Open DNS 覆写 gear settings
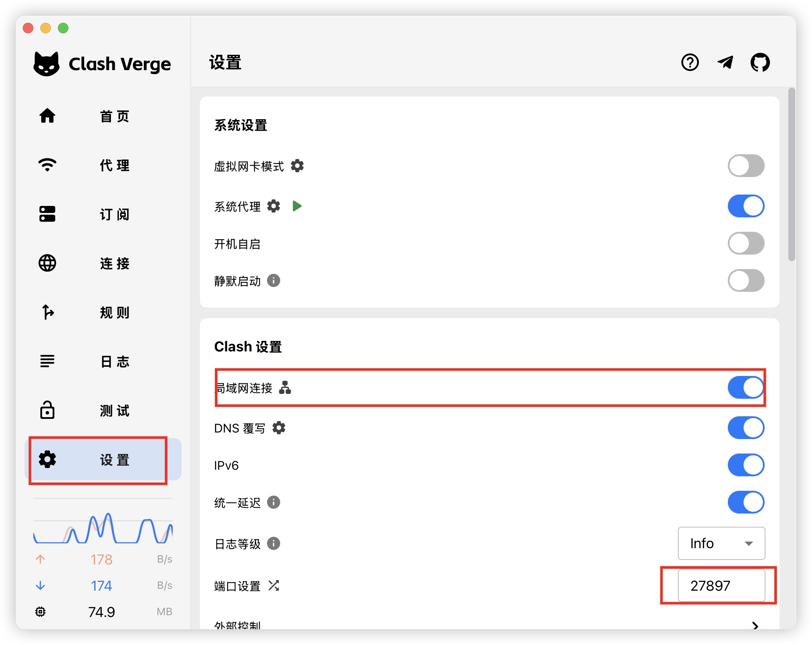This screenshot has width=812, height=645. point(279,428)
